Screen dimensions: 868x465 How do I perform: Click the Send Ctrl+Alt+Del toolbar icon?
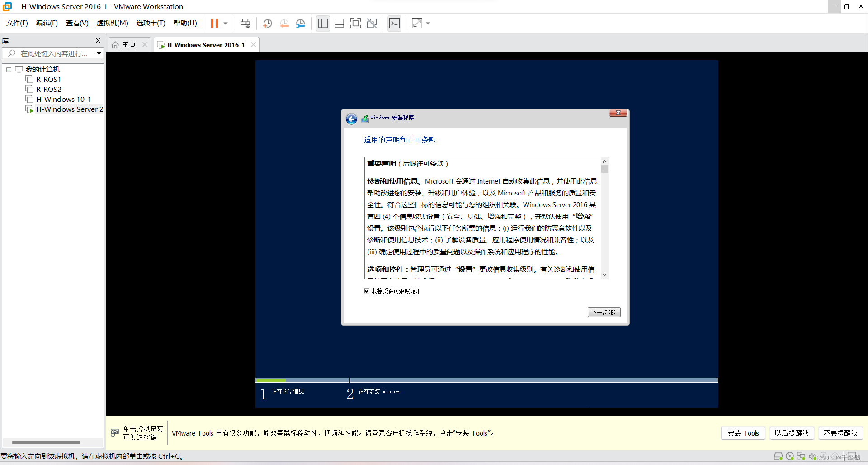[245, 23]
